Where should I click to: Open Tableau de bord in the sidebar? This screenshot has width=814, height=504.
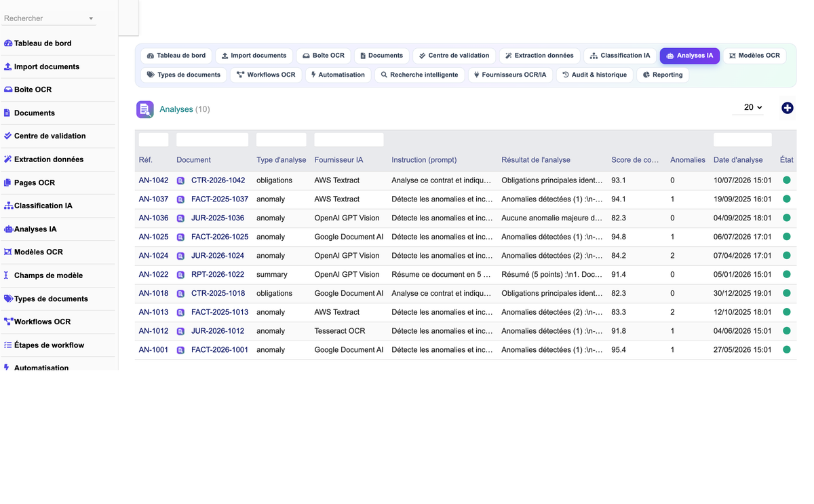[x=43, y=43]
